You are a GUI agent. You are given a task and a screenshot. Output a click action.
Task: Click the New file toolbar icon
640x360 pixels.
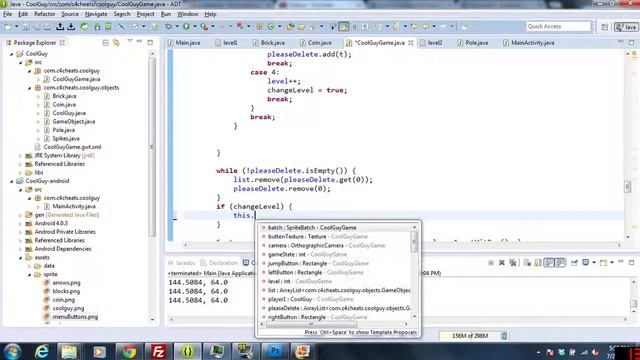pyautogui.click(x=8, y=27)
